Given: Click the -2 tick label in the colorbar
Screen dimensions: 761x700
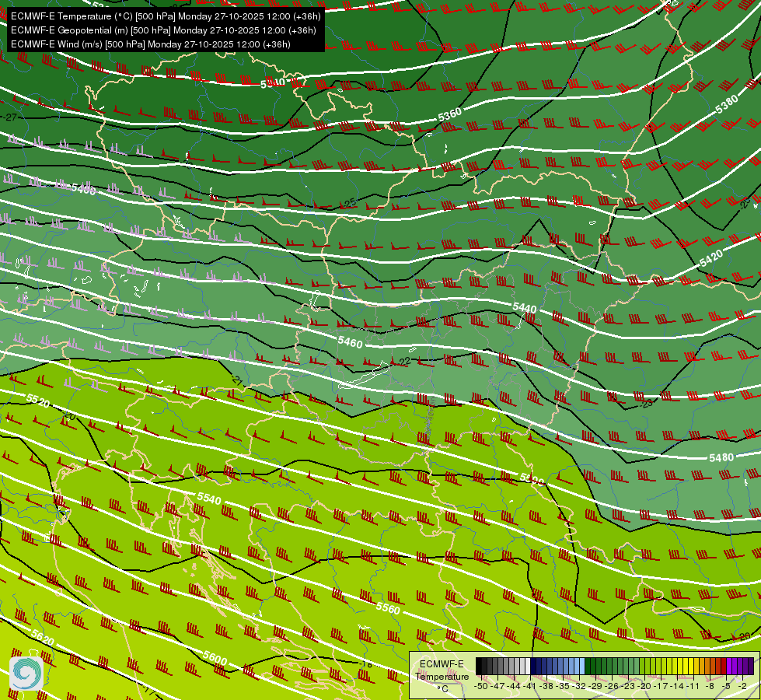Looking at the screenshot, I should [x=742, y=686].
